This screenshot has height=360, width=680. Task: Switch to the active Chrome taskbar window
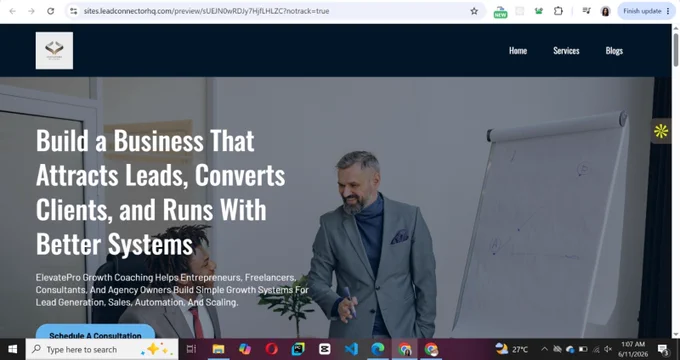pos(405,349)
